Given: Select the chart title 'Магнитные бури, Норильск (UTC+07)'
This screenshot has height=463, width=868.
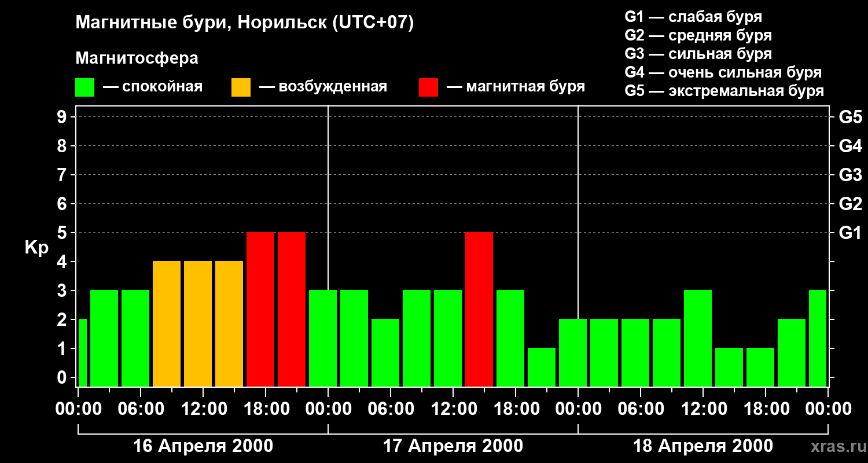Looking at the screenshot, I should pos(245,23).
